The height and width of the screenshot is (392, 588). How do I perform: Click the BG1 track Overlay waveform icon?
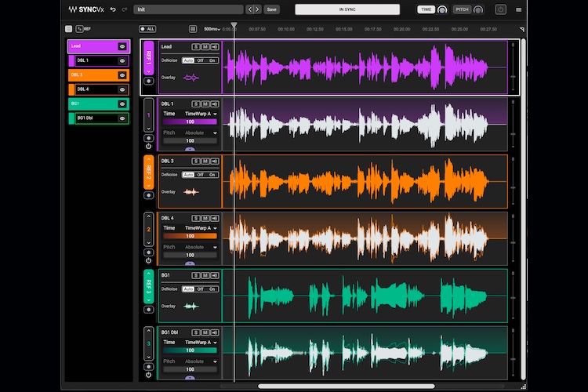coord(191,307)
